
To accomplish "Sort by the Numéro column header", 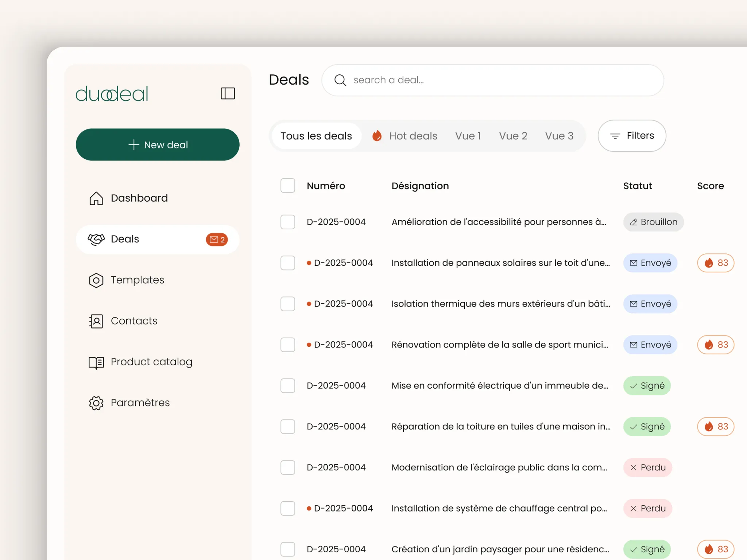I will 326,186.
